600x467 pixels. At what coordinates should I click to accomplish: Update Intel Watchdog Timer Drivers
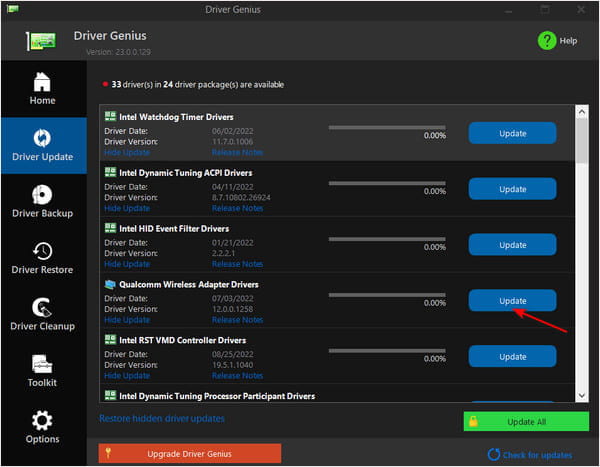pos(512,133)
